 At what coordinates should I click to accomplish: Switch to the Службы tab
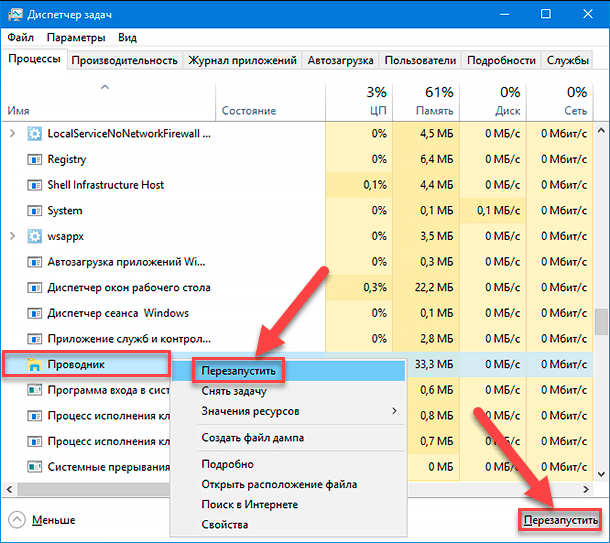tap(567, 60)
